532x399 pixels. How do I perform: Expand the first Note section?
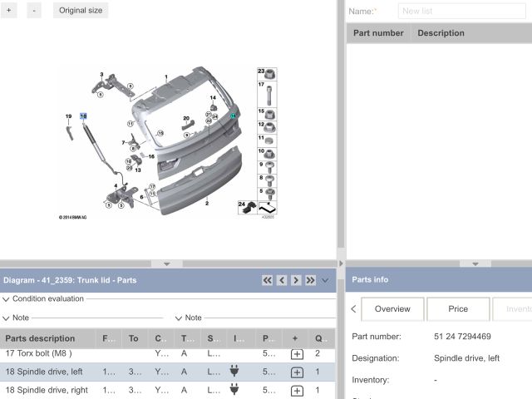click(7, 318)
